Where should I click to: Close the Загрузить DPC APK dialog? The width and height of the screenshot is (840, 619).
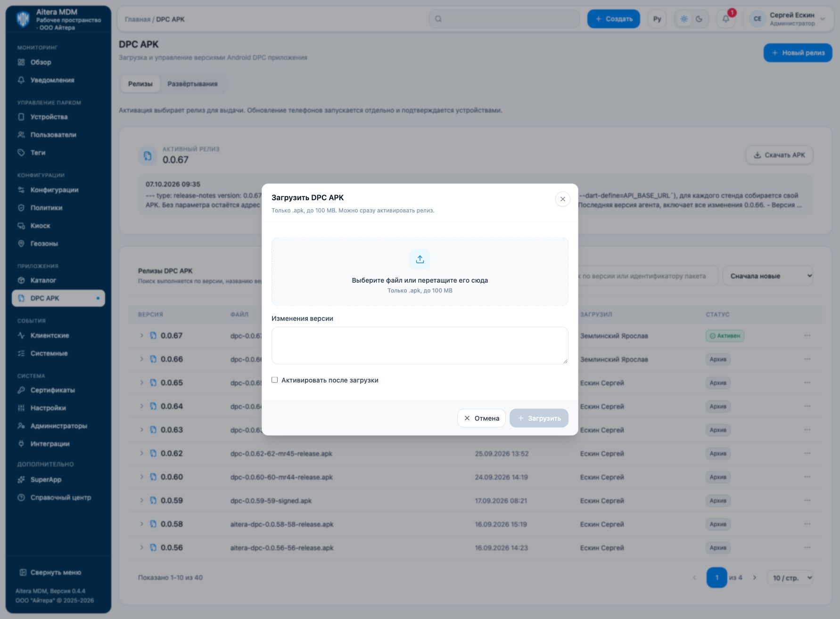562,199
